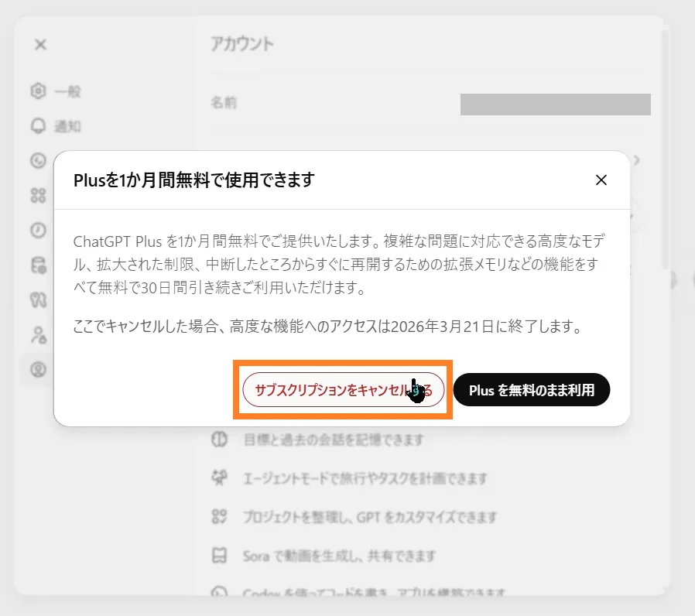The width and height of the screenshot is (695, 616).
Task: Select the personalization icon in the sidebar
Action: (38, 160)
